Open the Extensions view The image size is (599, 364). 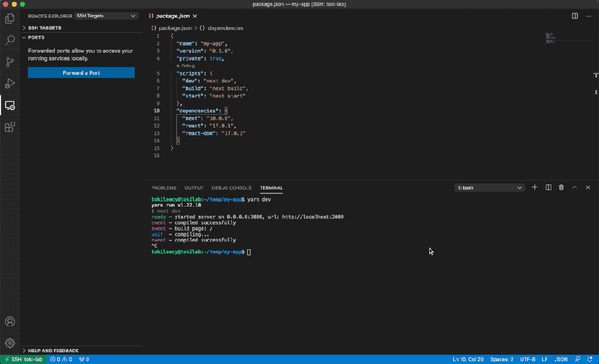click(9, 127)
